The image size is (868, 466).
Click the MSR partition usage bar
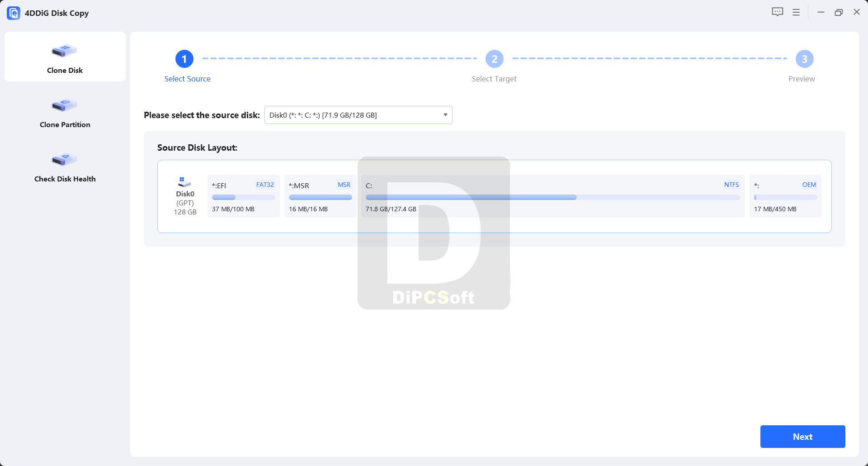coord(321,197)
